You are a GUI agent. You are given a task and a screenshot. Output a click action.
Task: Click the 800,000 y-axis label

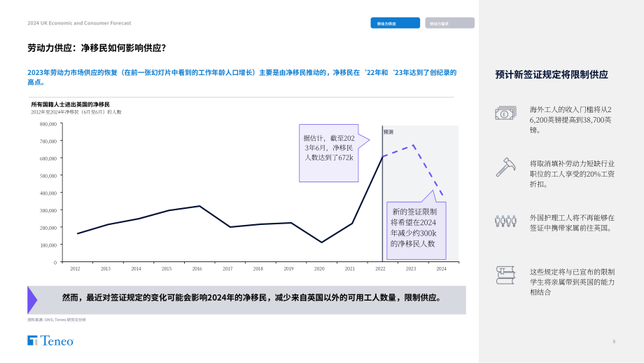click(48, 124)
